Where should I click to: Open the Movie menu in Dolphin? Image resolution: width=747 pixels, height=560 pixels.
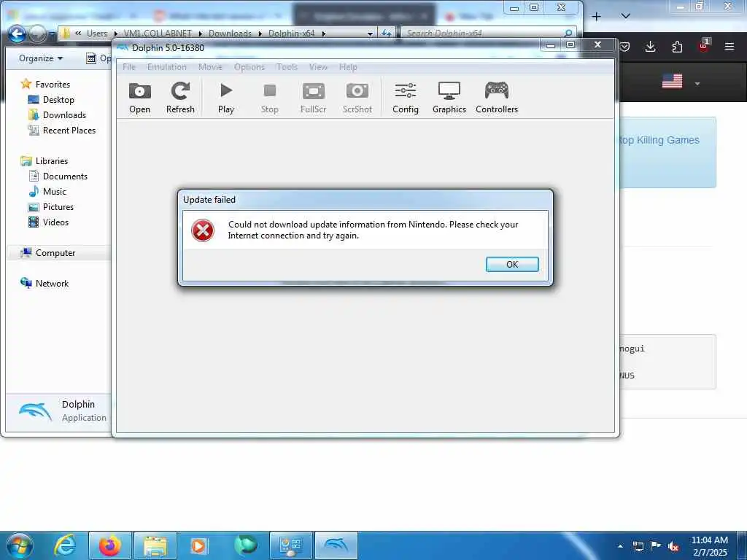210,67
